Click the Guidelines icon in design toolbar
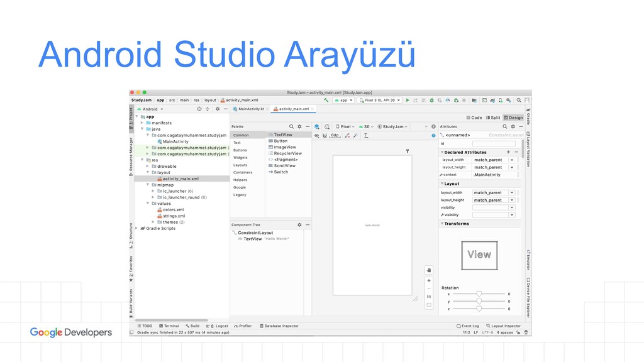644x362 pixels. (366, 136)
